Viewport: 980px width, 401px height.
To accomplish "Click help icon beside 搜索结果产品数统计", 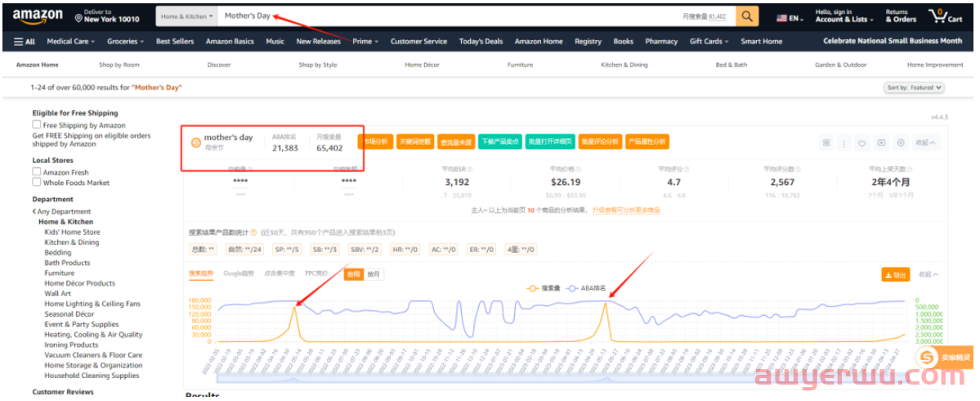I will tap(253, 232).
